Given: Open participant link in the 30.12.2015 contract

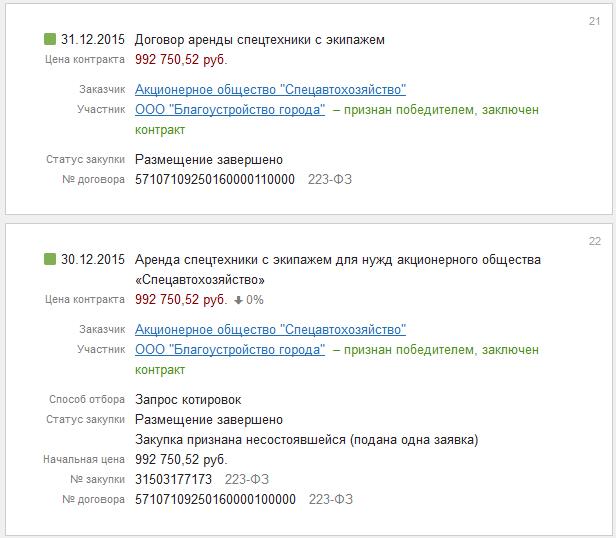Looking at the screenshot, I should [x=230, y=350].
